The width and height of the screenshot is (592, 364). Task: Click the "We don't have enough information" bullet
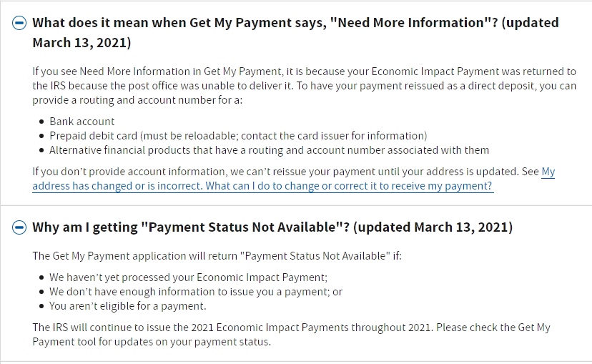click(x=196, y=292)
